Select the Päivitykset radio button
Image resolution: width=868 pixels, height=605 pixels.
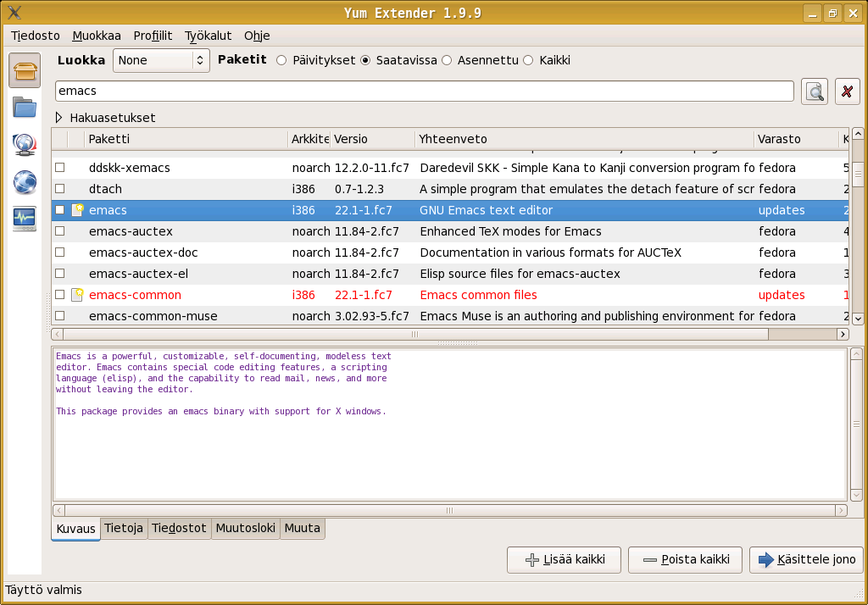click(x=281, y=61)
